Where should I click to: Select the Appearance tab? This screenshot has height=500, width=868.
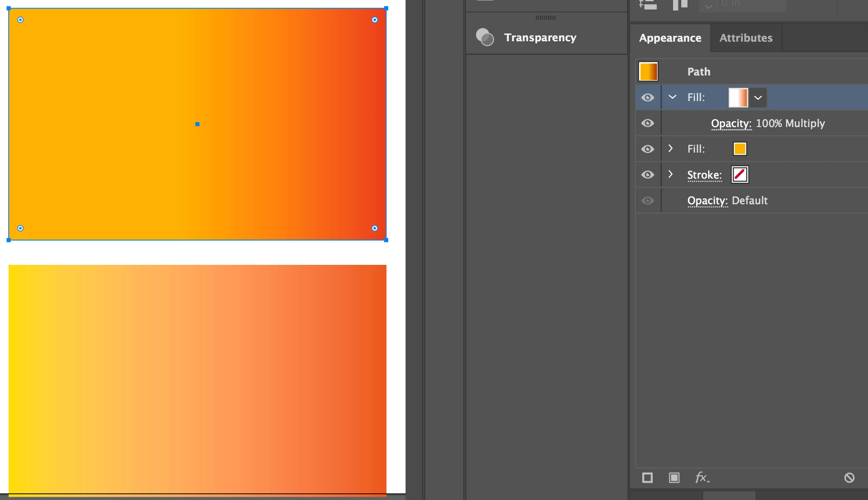tap(670, 38)
